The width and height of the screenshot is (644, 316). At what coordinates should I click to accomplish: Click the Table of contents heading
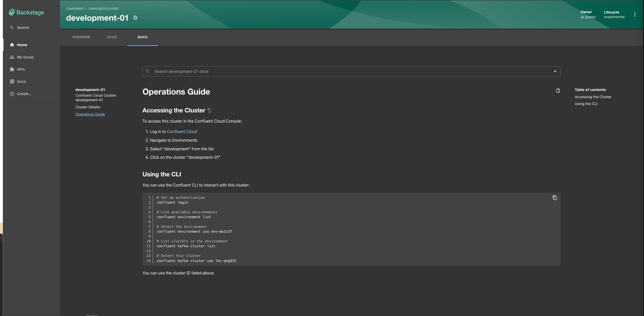(590, 90)
